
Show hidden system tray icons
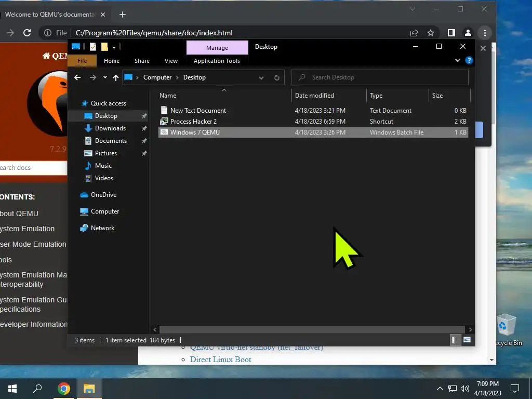(440, 389)
